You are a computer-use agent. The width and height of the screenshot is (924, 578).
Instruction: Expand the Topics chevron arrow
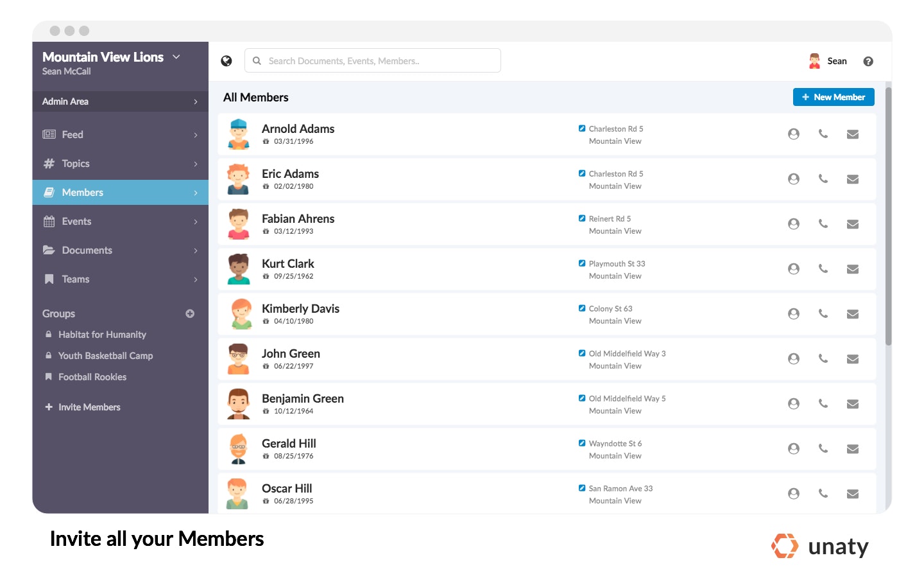coord(196,164)
